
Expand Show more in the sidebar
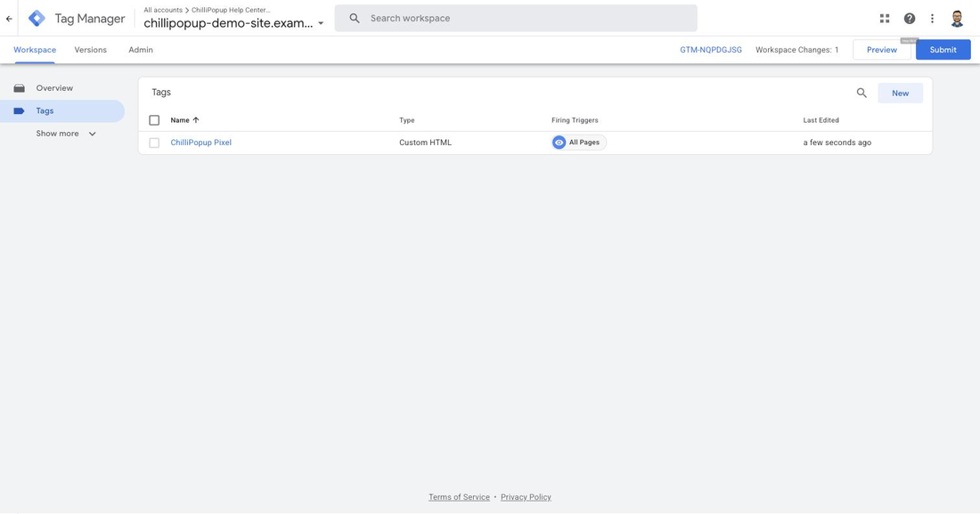coord(66,134)
